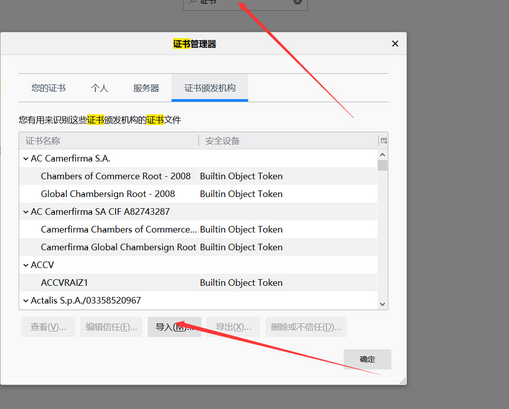Switch to the 个人 tab
Image resolution: width=509 pixels, height=409 pixels.
click(x=99, y=88)
